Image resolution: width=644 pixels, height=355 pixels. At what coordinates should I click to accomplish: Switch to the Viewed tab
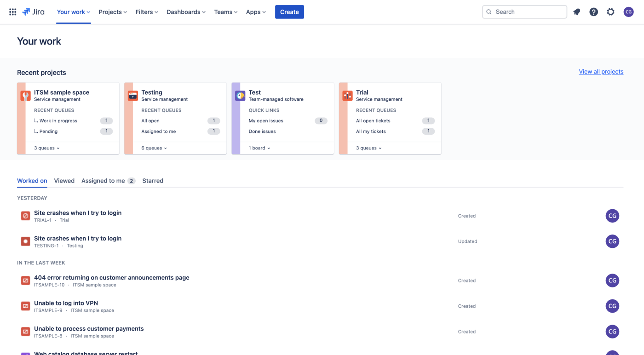tap(64, 181)
